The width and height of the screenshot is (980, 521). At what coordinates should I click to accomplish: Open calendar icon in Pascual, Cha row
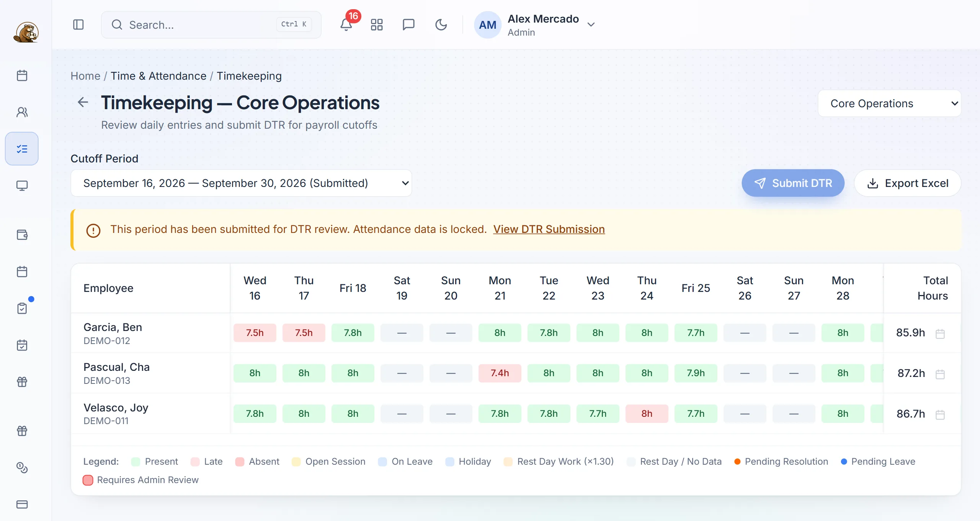click(x=940, y=374)
